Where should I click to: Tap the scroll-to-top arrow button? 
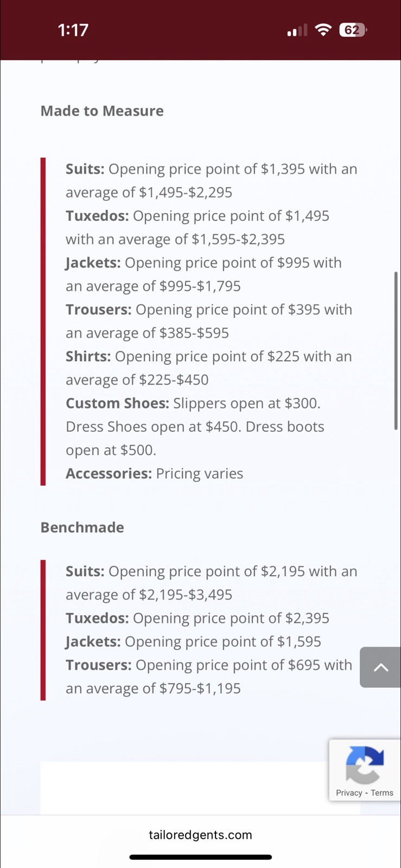tap(380, 667)
